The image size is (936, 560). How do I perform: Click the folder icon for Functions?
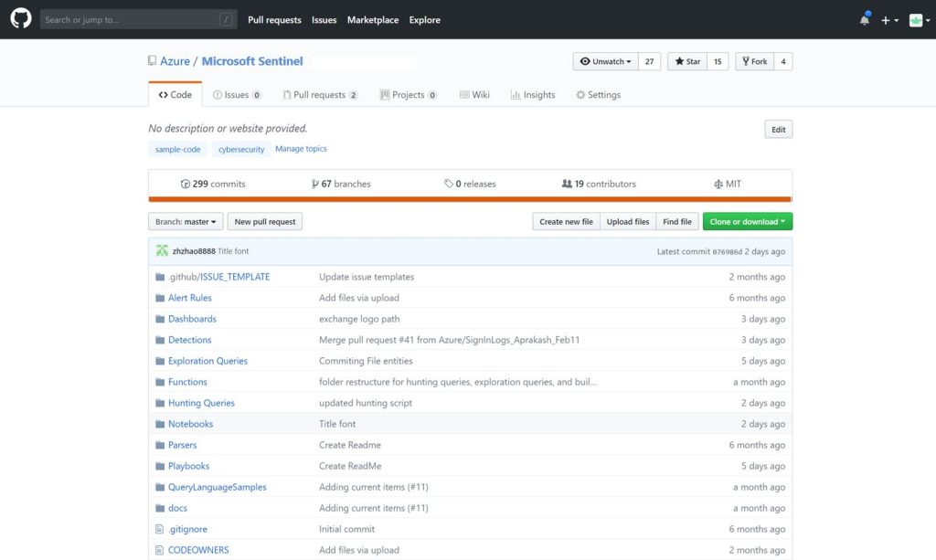159,382
